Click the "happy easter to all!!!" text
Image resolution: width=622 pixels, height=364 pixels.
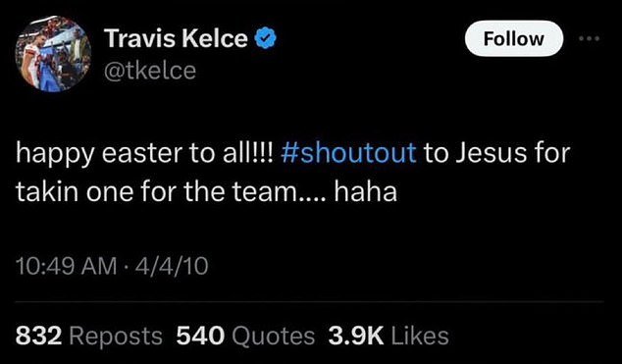(x=145, y=154)
